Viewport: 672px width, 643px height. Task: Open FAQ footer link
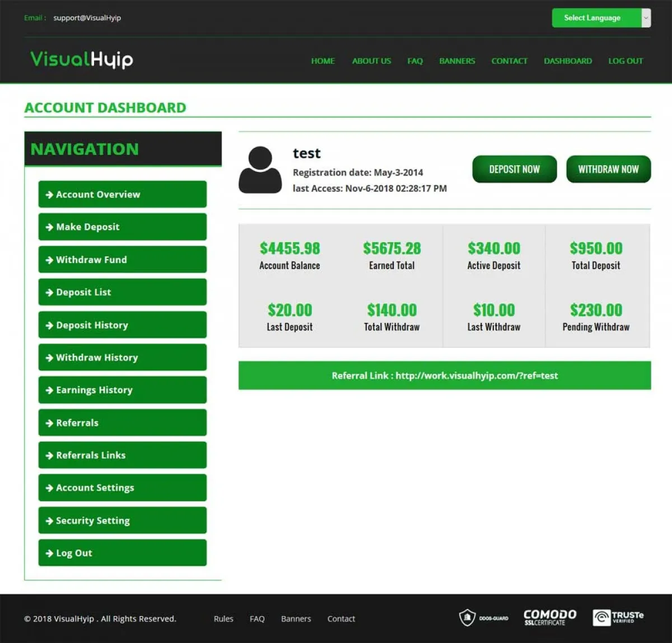click(257, 618)
